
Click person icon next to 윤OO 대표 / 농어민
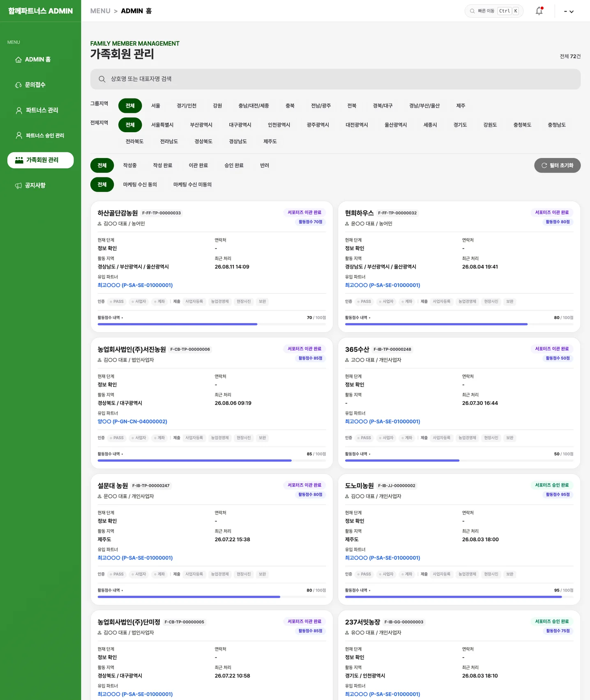point(347,224)
